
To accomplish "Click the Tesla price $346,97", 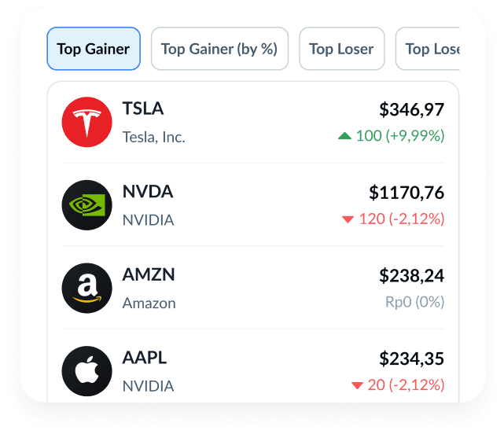I will click(x=411, y=109).
